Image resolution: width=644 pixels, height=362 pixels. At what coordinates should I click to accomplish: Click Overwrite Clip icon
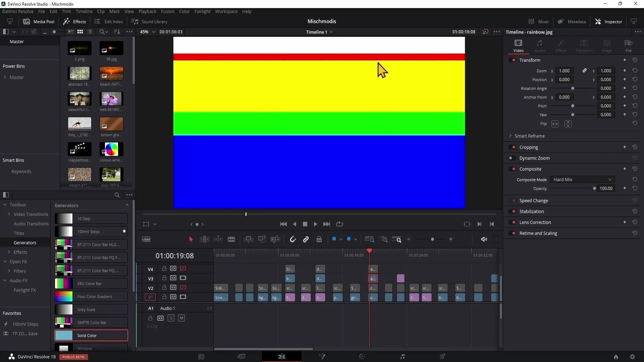pyautogui.click(x=262, y=239)
